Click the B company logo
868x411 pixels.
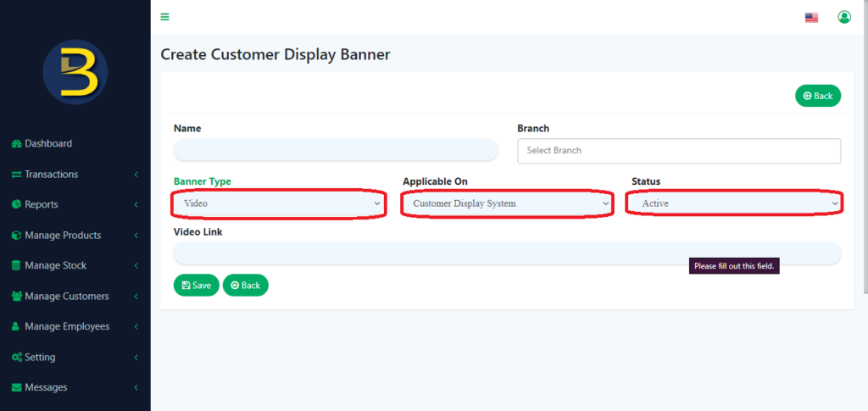click(x=75, y=72)
